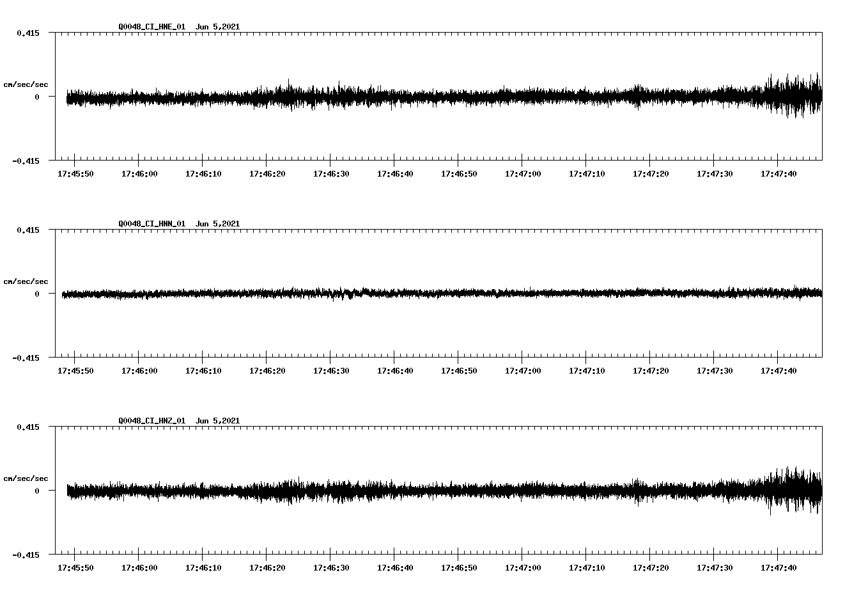Click 17:46:30 time label under HNN plot
The height and width of the screenshot is (591, 868).
click(x=331, y=371)
